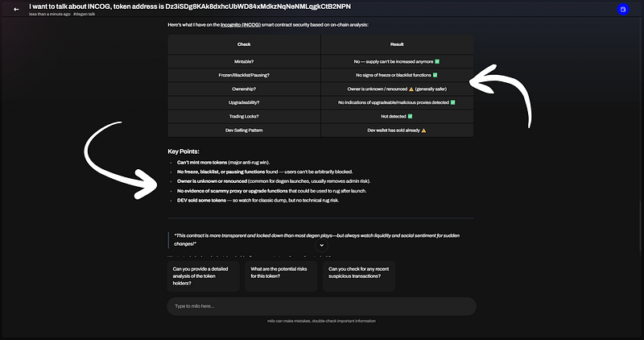Click the 'Check' column header
This screenshot has height=340, width=644.
click(243, 45)
